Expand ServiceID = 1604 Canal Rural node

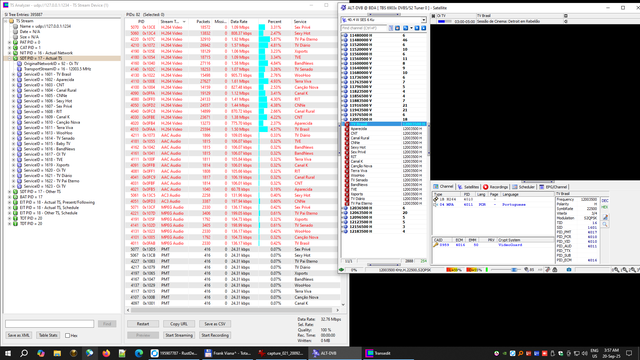(13, 90)
